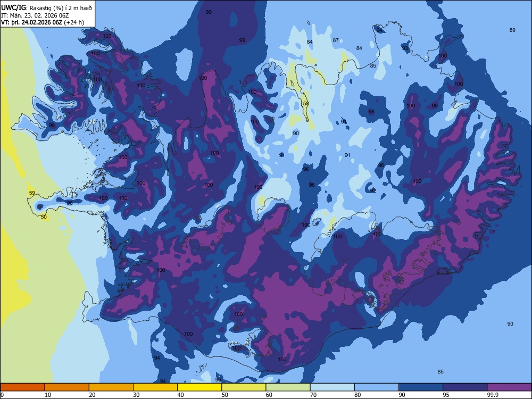Choose the lightest blue 70–80 legend swatch
Image resolution: width=532 pixels, height=399 pixels.
(x=332, y=387)
